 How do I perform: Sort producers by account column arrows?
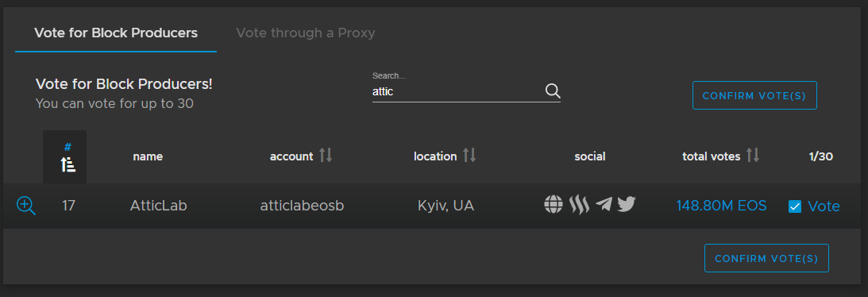tap(326, 156)
